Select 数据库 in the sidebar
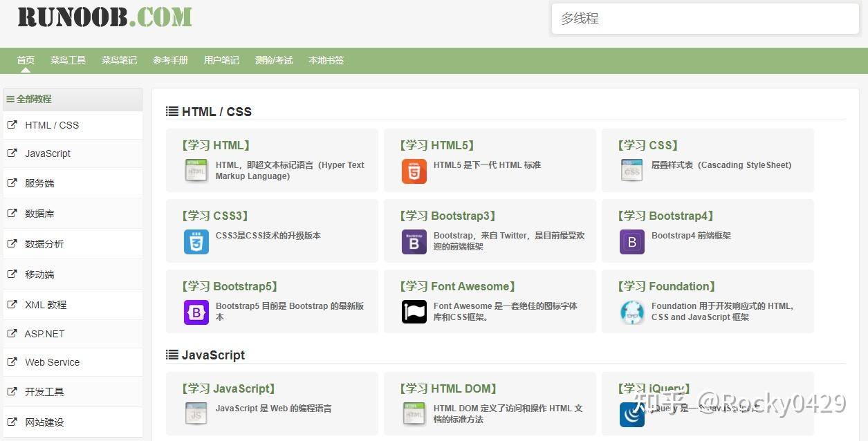Viewport: 868px width, 441px height. coord(39,214)
